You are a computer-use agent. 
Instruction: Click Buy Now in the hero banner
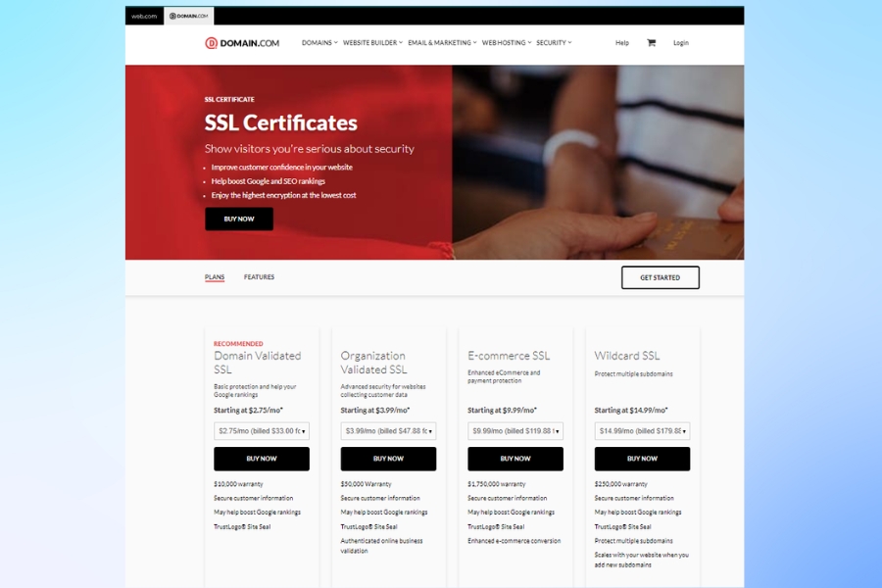click(239, 219)
